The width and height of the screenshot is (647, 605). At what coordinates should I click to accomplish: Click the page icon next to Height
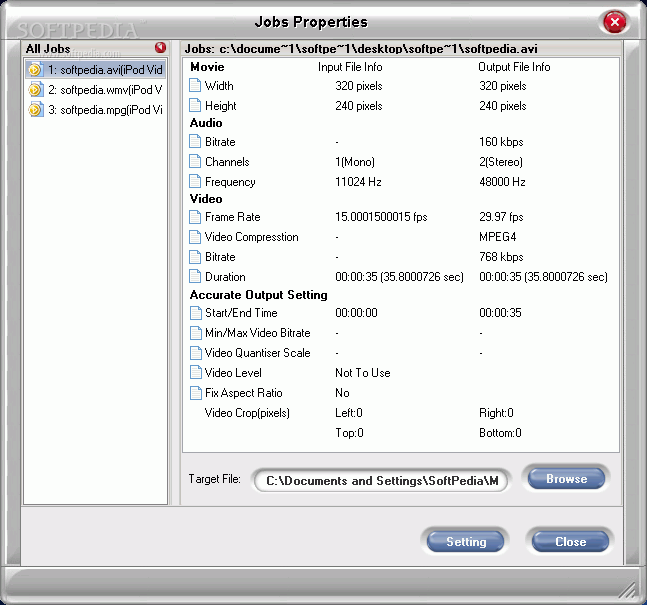[x=195, y=105]
